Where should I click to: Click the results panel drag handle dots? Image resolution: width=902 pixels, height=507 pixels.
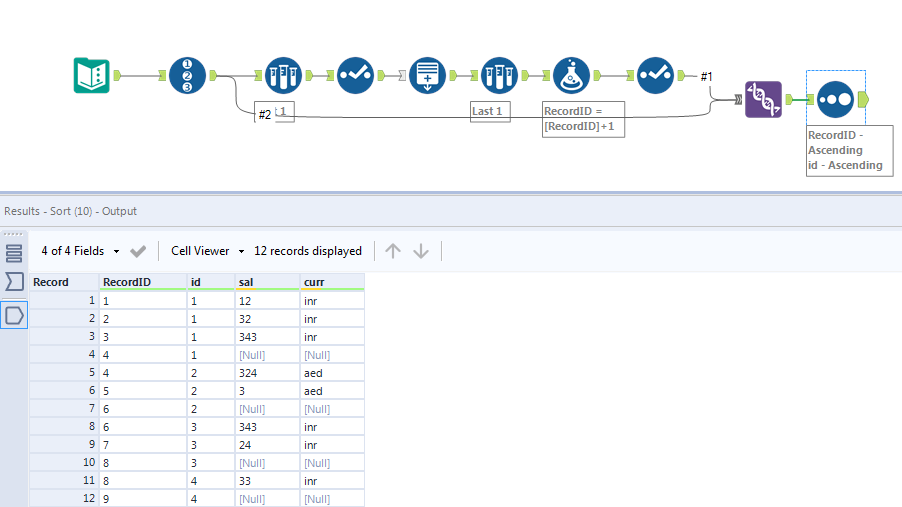[x=13, y=234]
